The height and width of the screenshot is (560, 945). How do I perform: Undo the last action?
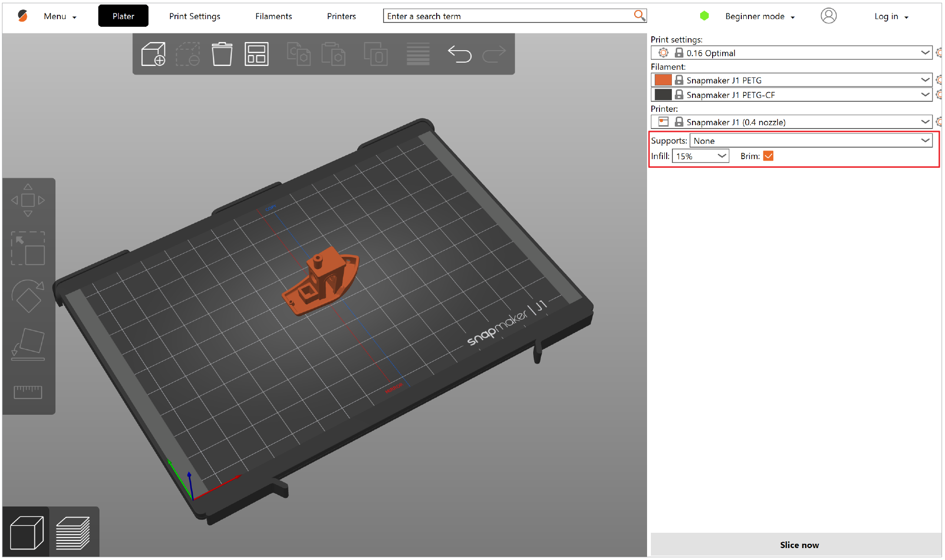click(x=460, y=54)
